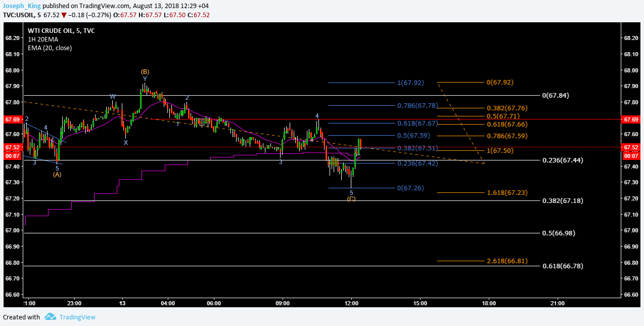The height and width of the screenshot is (326, 644).
Task: Click the white 0.5(66.98) Fibonacci label
Action: pyautogui.click(x=559, y=233)
